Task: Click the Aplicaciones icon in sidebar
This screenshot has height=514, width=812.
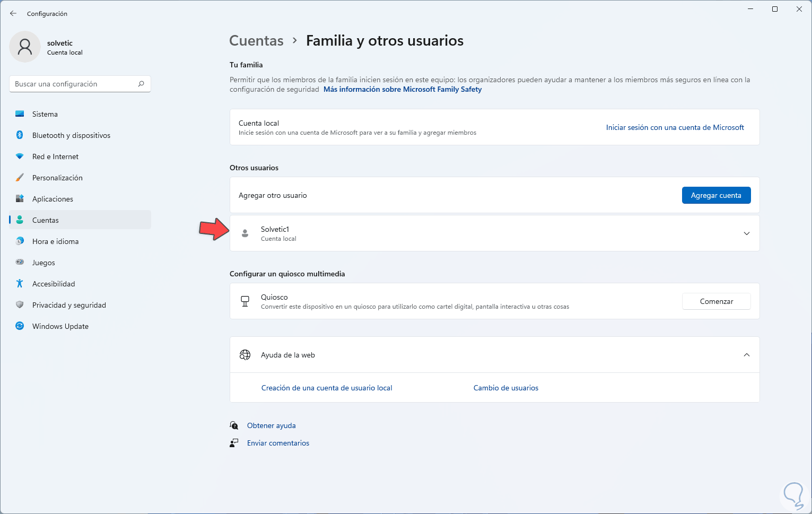Action: coord(20,199)
